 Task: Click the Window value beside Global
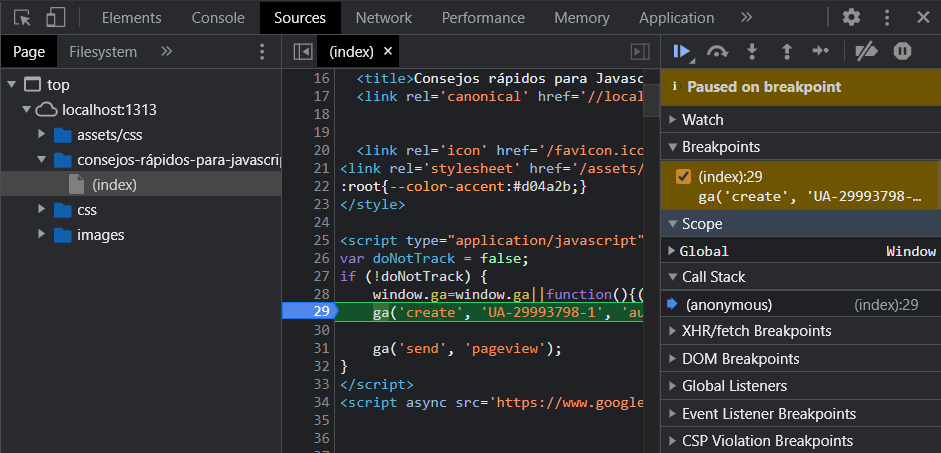911,251
